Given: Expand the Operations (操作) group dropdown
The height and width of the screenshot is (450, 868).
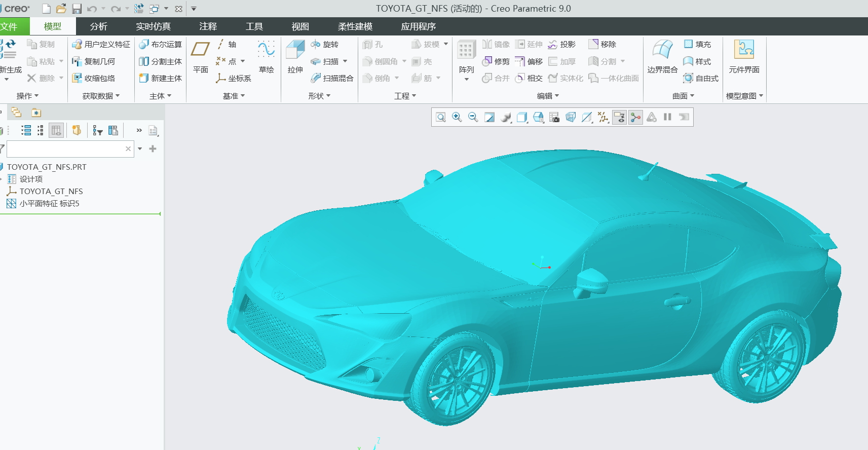Looking at the screenshot, I should pos(28,96).
